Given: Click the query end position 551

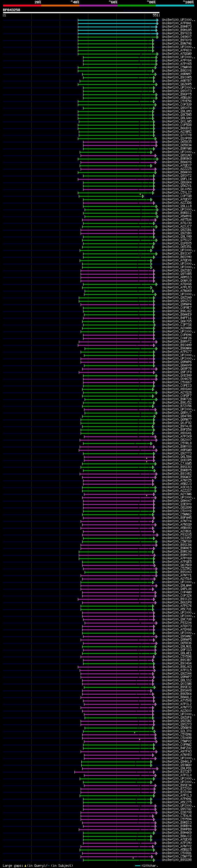Looking at the screenshot, I should pos(155,15).
